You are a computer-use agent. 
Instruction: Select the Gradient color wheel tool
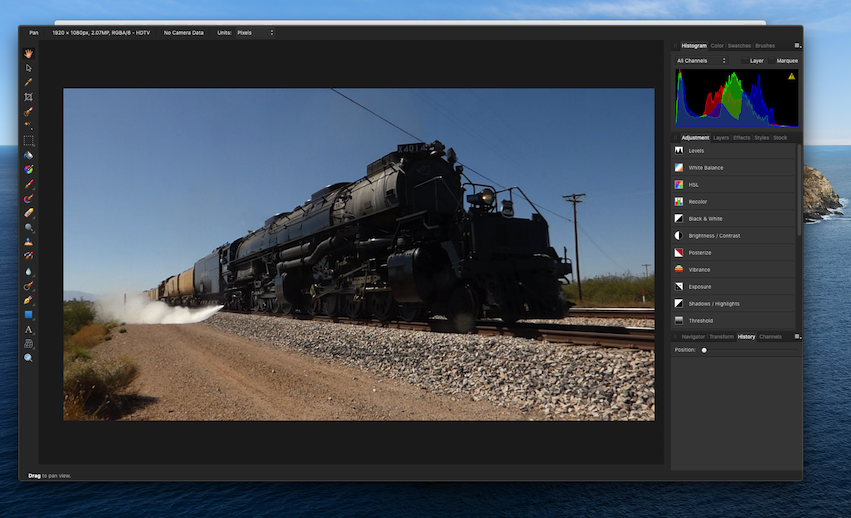(28, 169)
